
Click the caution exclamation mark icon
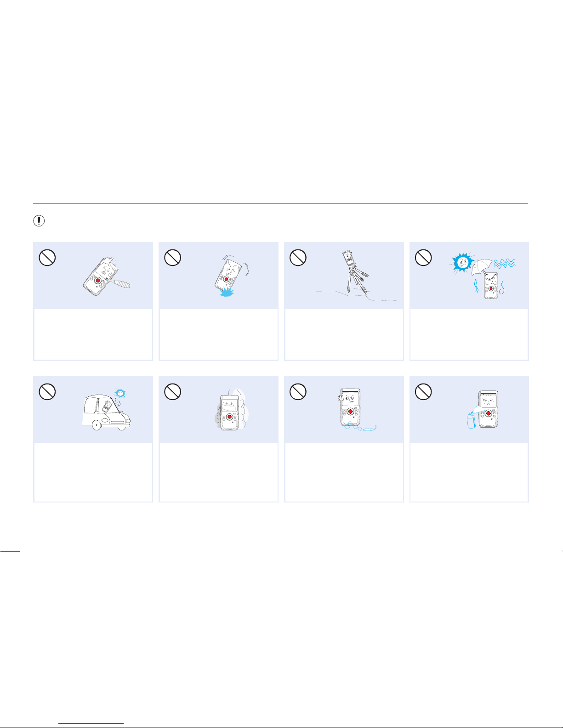click(x=40, y=221)
